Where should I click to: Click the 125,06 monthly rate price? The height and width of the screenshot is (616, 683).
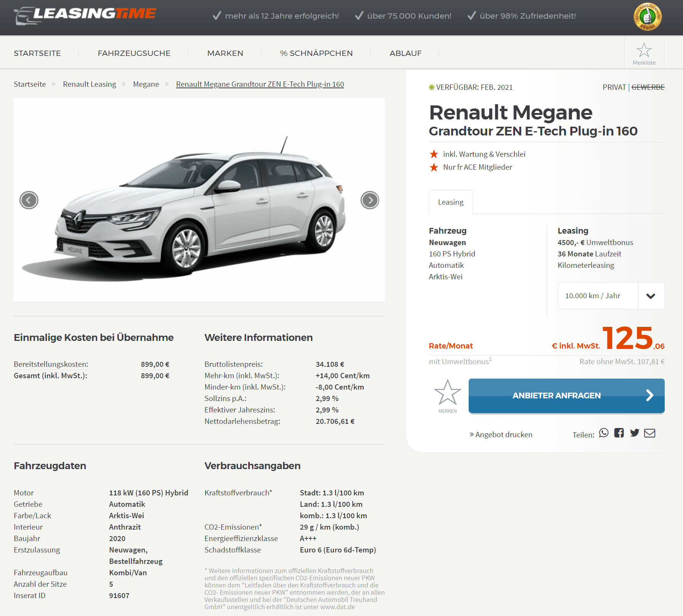[634, 338]
